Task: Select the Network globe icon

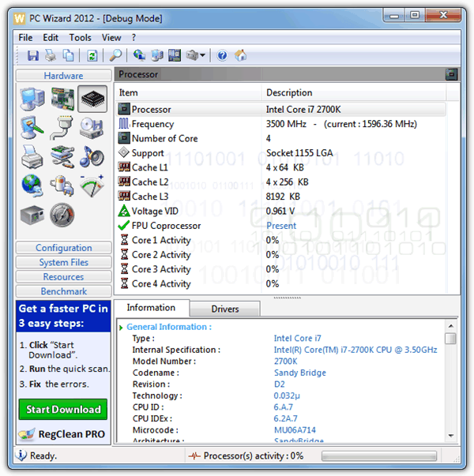Action: (x=32, y=186)
